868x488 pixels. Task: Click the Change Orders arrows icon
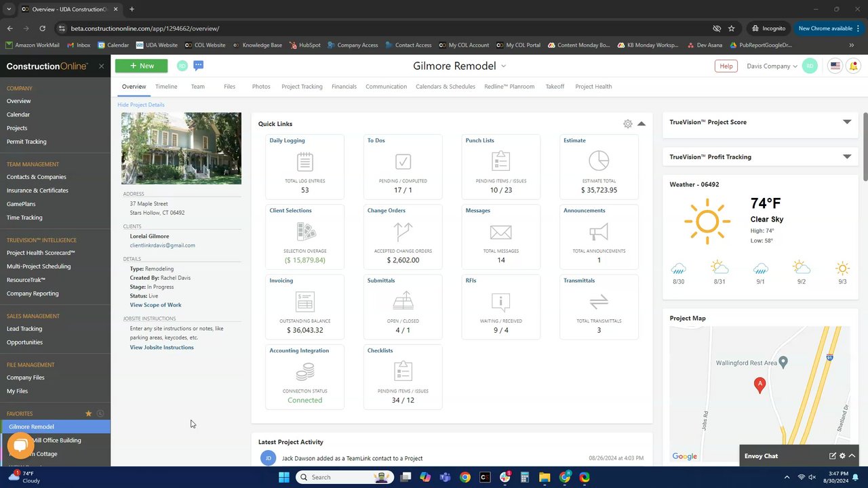(403, 231)
